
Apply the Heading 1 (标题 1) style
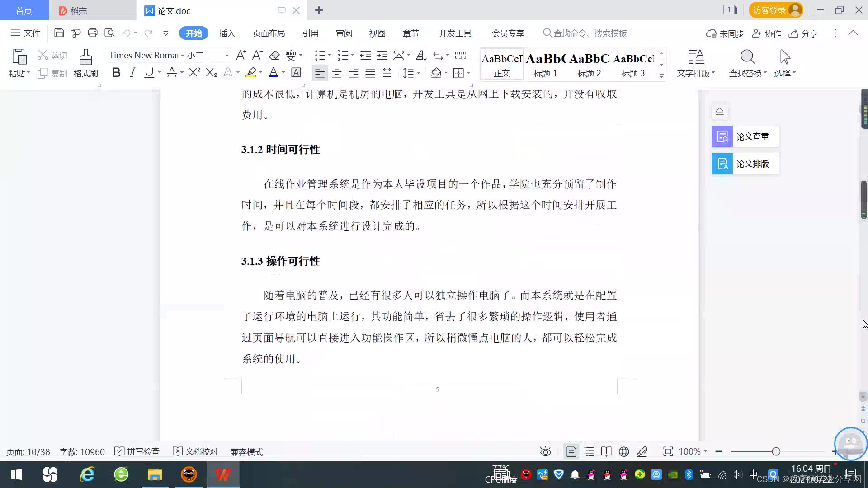545,64
